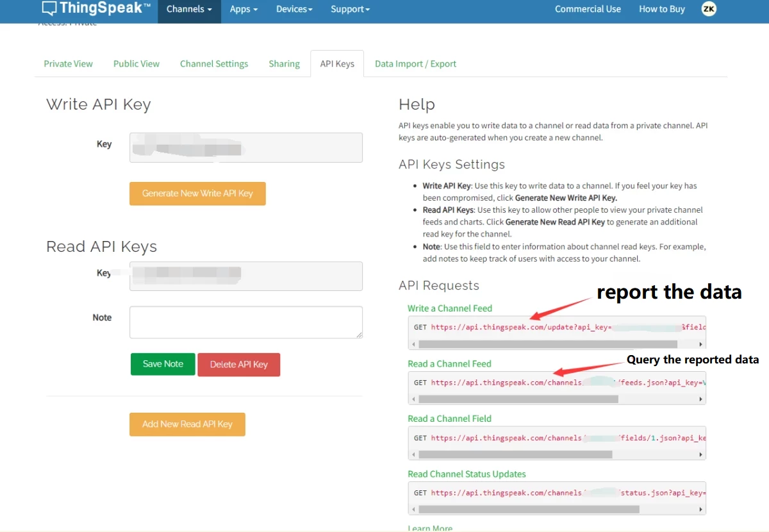The image size is (769, 532).
Task: Click the scrollbar thumb under Read Channel Status Updates URL
Action: 529,510
